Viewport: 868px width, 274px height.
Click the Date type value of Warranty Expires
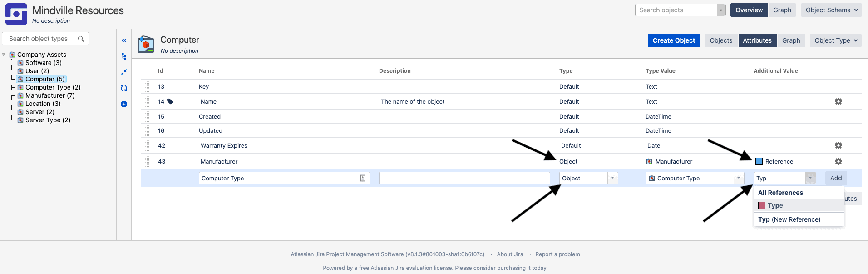[x=654, y=145]
